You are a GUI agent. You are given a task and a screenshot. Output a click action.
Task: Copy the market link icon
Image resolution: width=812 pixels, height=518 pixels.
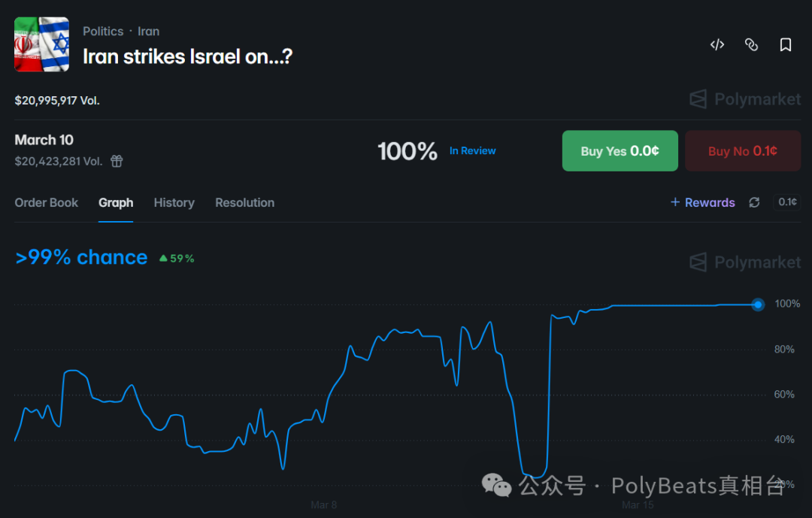(x=751, y=45)
